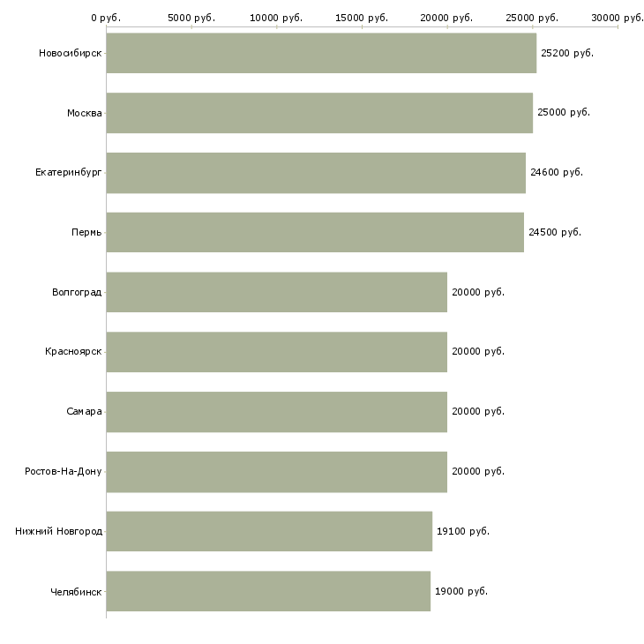This screenshot has height=644, width=644.
Task: Click the 15000 руб. axis tick label
Action: (362, 18)
